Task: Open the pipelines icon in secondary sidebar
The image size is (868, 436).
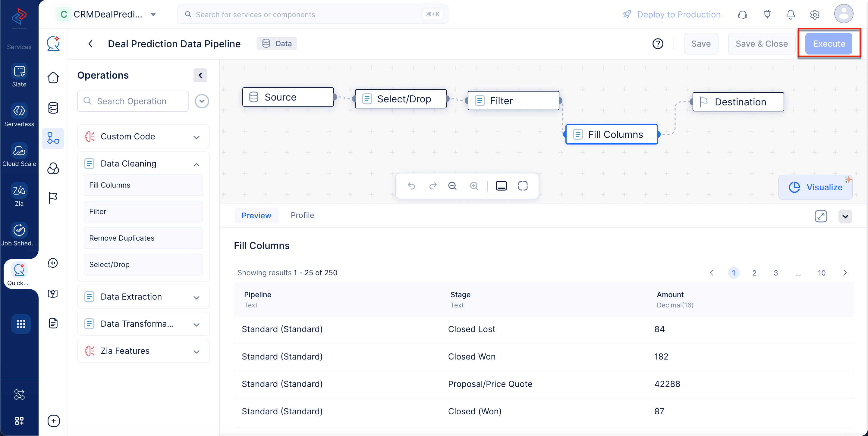Action: [x=53, y=139]
